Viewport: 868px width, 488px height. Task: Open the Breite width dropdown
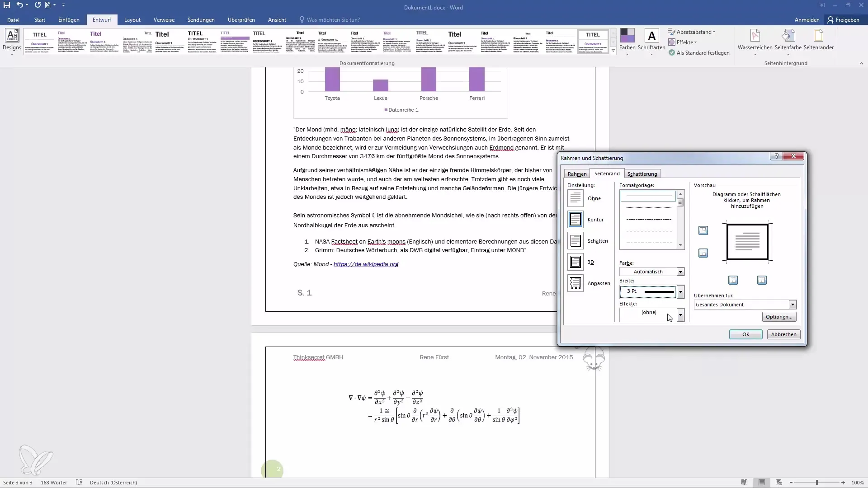(x=680, y=292)
